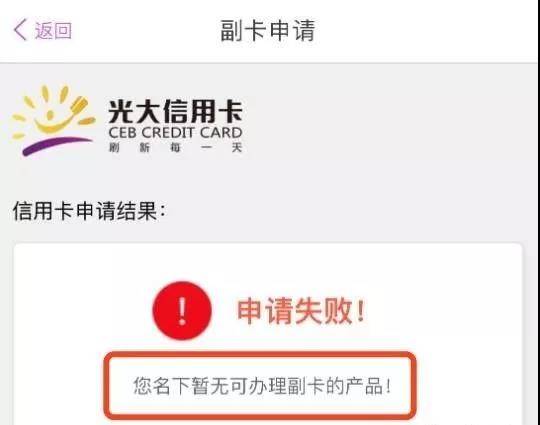This screenshot has width=540, height=425.
Task: Click the orange highlighted message box border
Action: 260,386
